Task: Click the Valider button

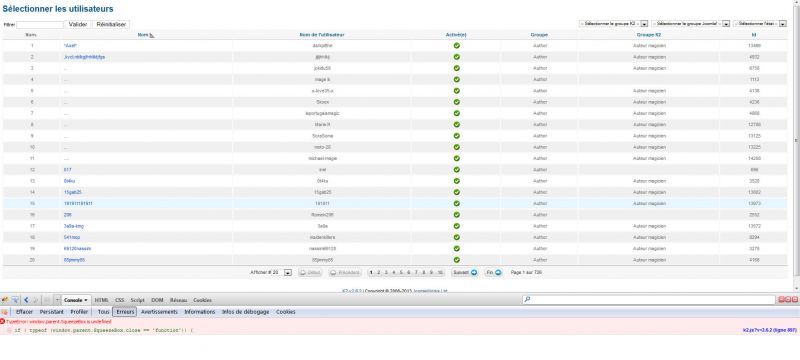Action: [78, 24]
